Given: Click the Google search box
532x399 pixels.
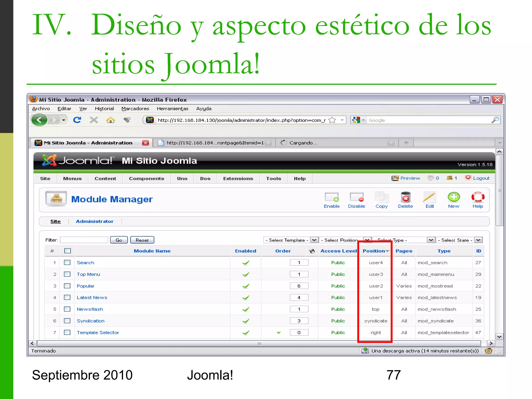Looking at the screenshot, I should click(429, 120).
